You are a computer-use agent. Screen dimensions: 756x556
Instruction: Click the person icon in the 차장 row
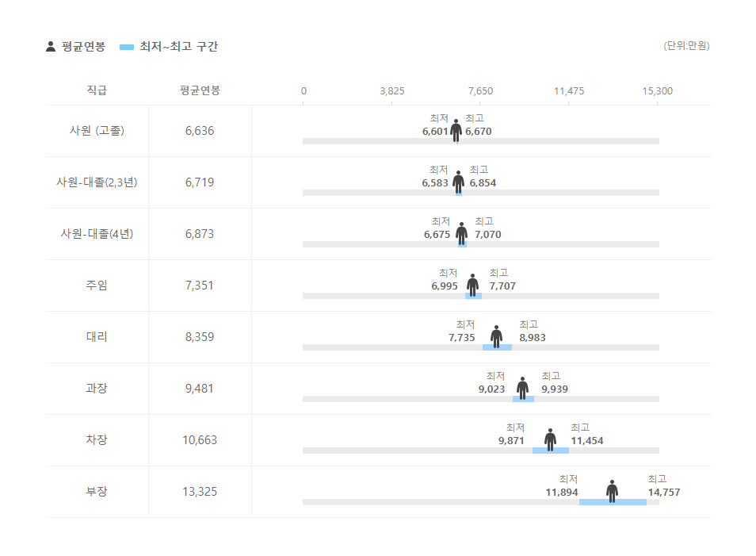click(551, 439)
